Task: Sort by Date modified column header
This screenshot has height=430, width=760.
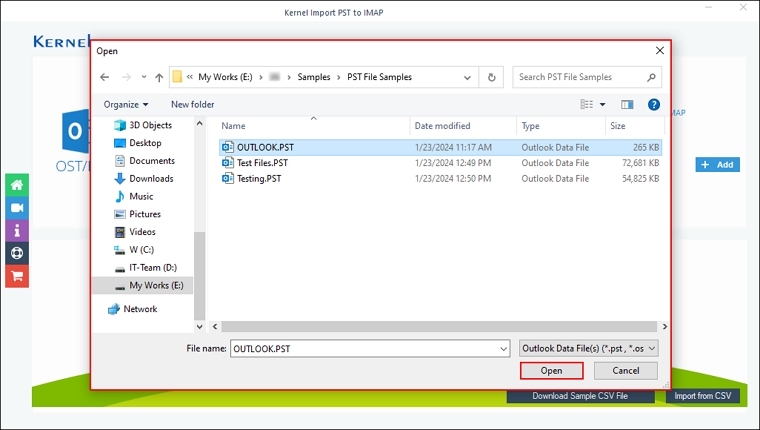Action: click(x=443, y=126)
